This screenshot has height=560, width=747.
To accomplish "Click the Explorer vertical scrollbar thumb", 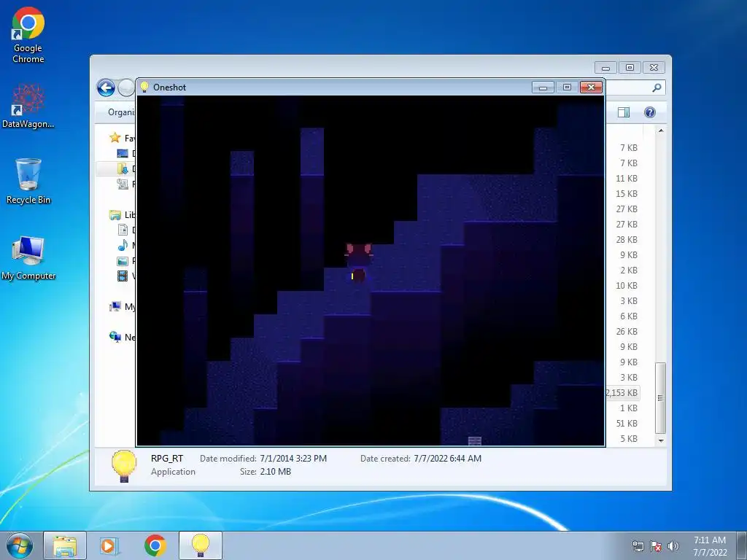I will coord(660,398).
